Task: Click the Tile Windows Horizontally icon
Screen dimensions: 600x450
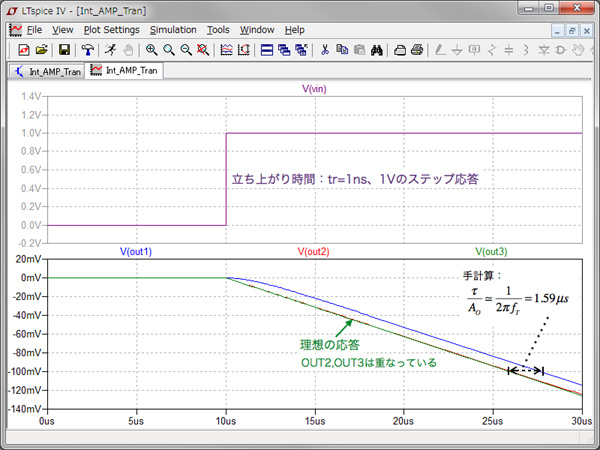Action: [267, 49]
